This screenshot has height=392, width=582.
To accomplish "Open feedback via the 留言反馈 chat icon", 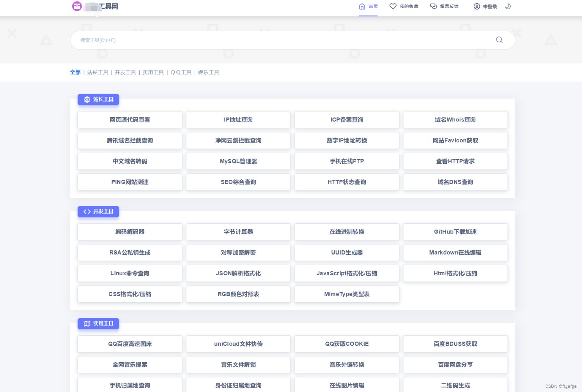I will pyautogui.click(x=433, y=6).
